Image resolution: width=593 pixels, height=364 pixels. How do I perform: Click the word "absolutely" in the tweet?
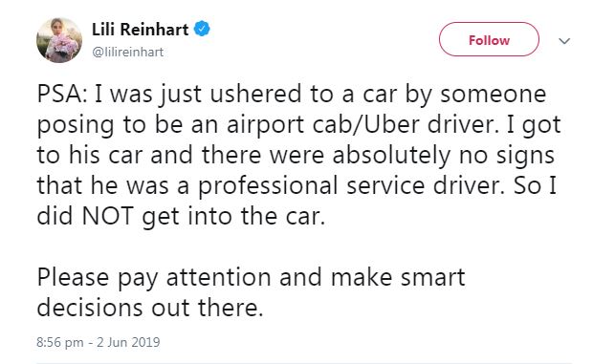click(x=392, y=156)
